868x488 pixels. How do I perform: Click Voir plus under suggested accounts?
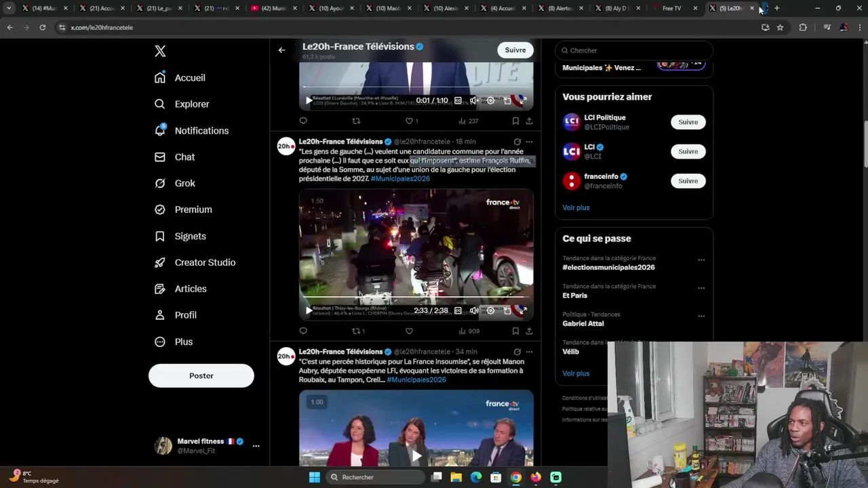coord(576,208)
